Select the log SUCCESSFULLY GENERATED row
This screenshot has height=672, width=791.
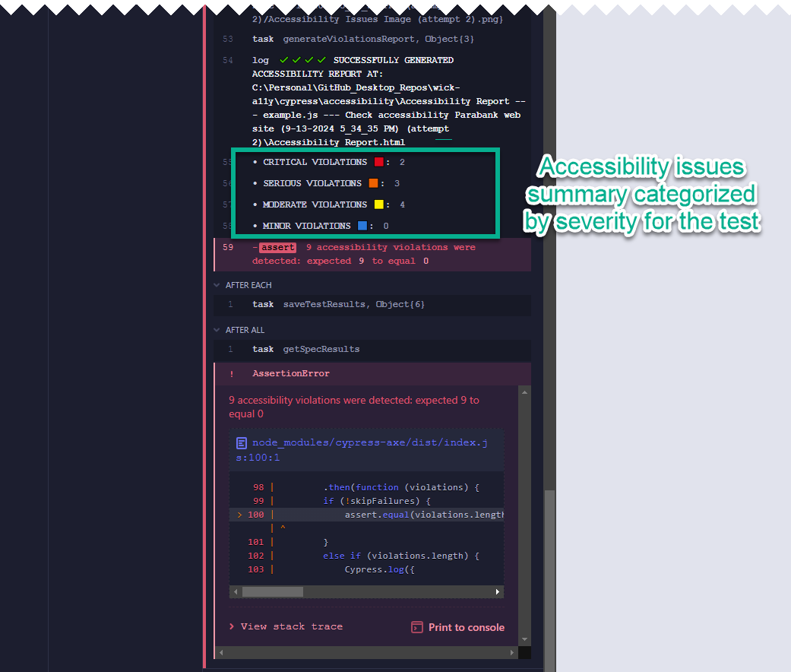[373, 101]
